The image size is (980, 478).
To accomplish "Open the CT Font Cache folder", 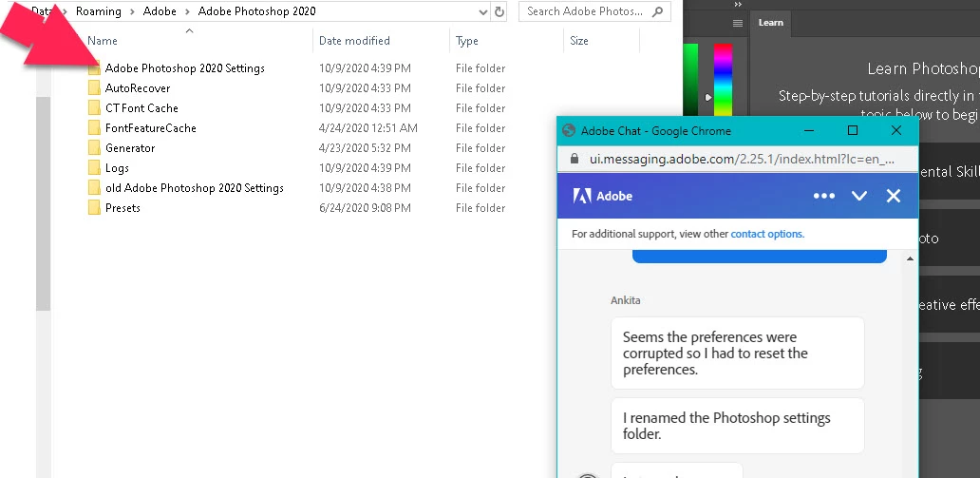I will coord(141,108).
